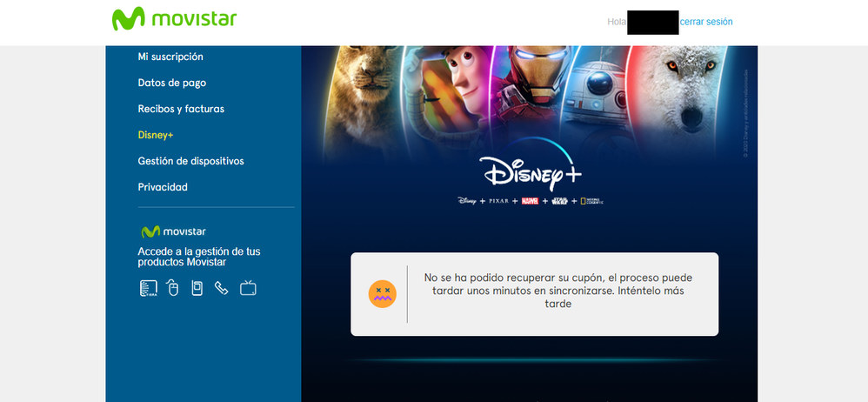Go to Privacidad settings
Image resolution: width=868 pixels, height=402 pixels.
pos(163,187)
